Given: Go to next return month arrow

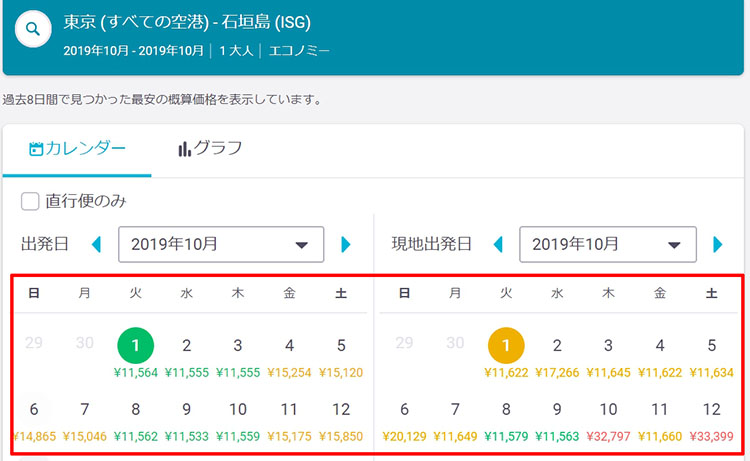Looking at the screenshot, I should coord(717,244).
